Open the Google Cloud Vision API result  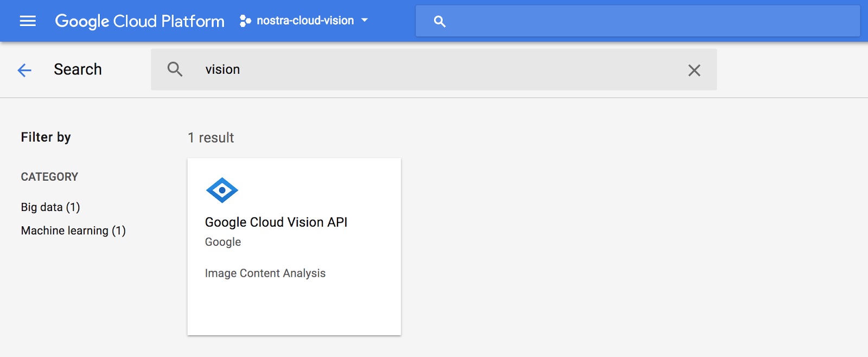click(294, 247)
